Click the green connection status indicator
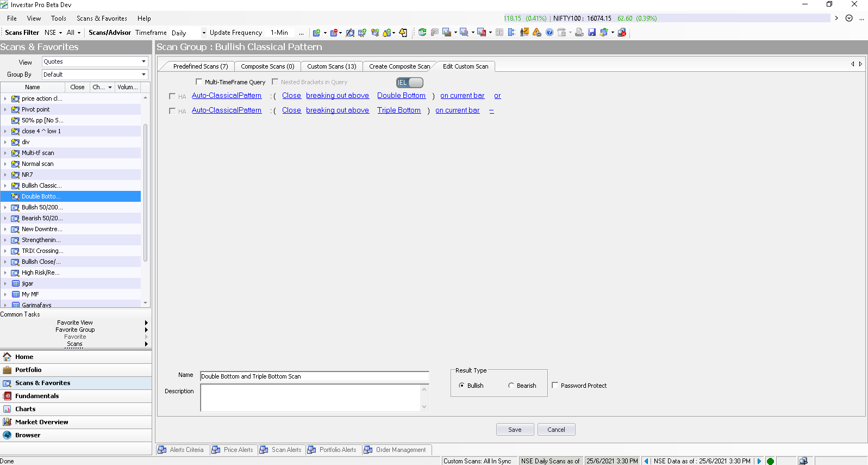Image resolution: width=868 pixels, height=465 pixels. point(770,461)
